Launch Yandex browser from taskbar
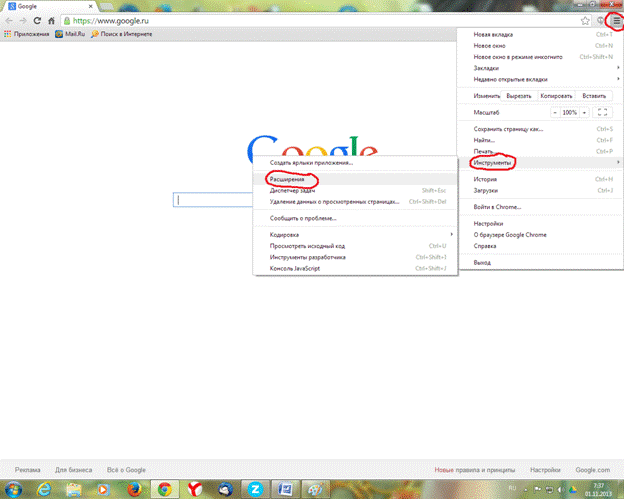The image size is (624, 499). 195,489
